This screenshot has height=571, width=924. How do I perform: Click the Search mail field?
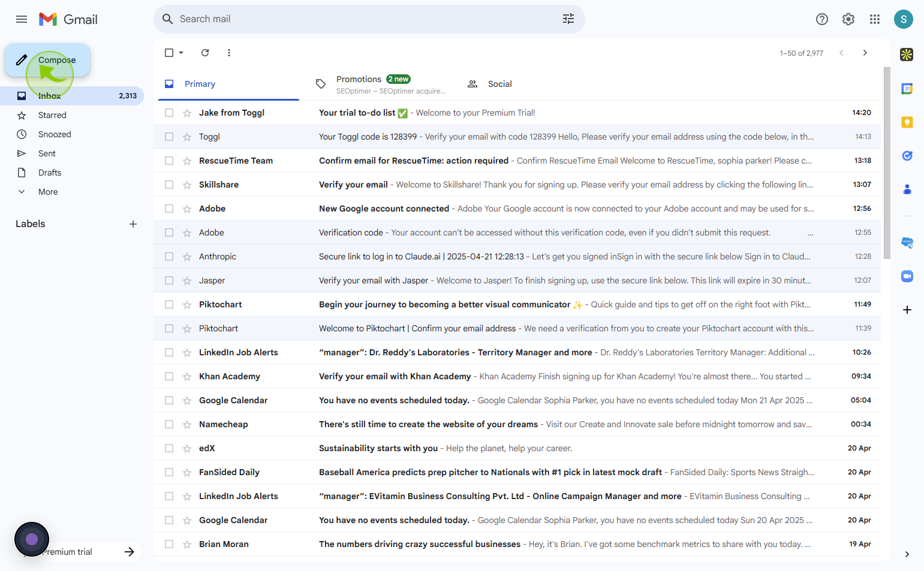[x=369, y=19]
